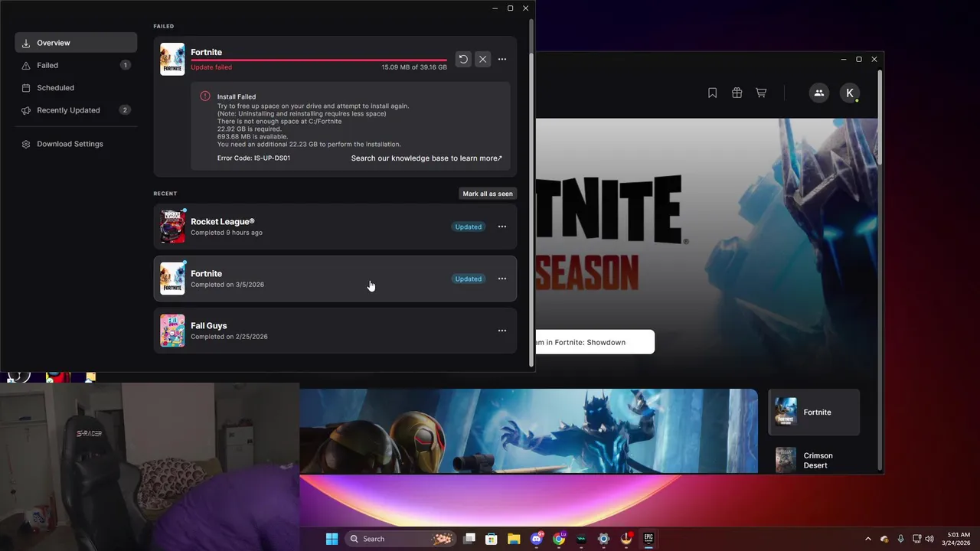Open options menu for recent Fortnite entry

click(502, 279)
